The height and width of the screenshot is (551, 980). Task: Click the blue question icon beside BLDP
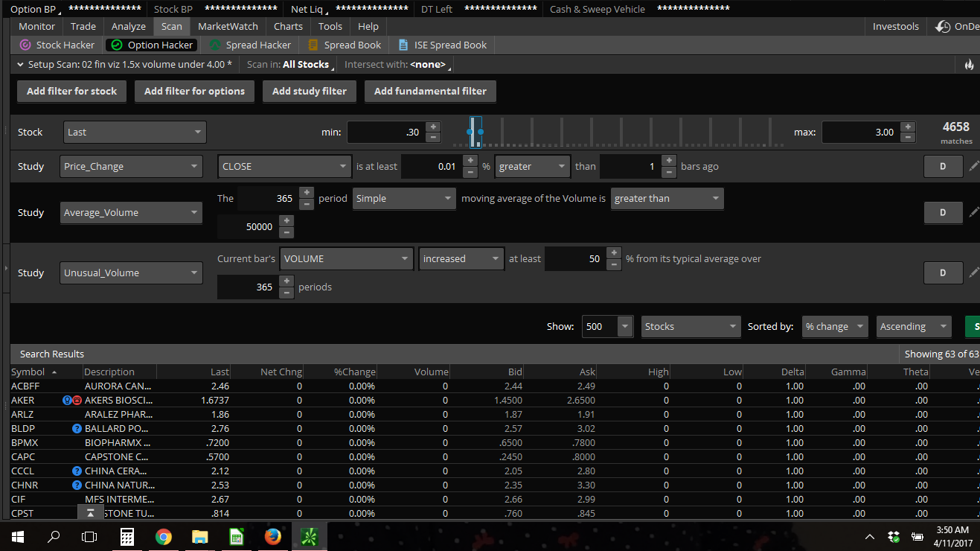pyautogui.click(x=76, y=429)
